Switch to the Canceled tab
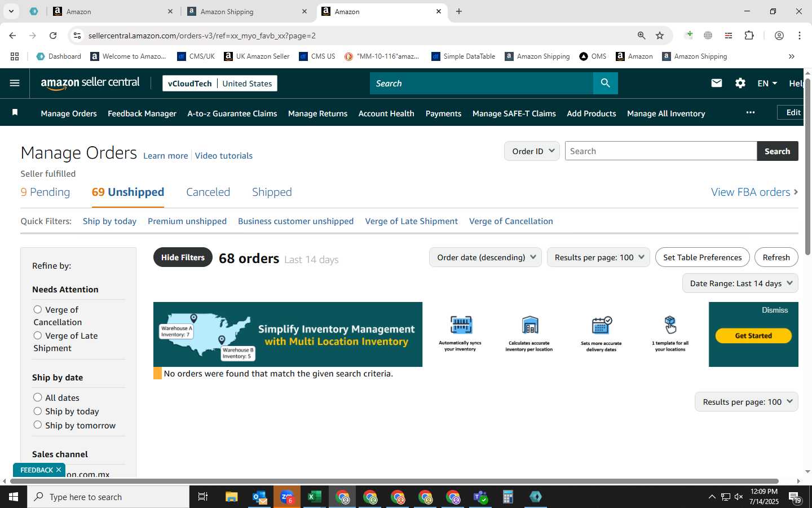The image size is (812, 508). [208, 192]
